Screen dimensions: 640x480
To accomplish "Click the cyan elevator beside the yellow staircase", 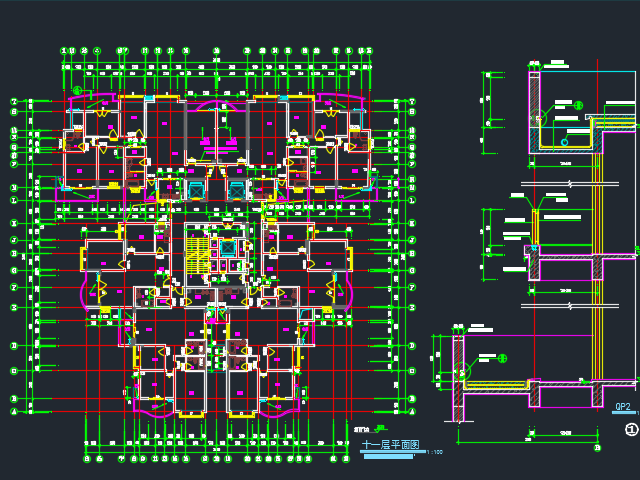I will pyautogui.click(x=227, y=248).
